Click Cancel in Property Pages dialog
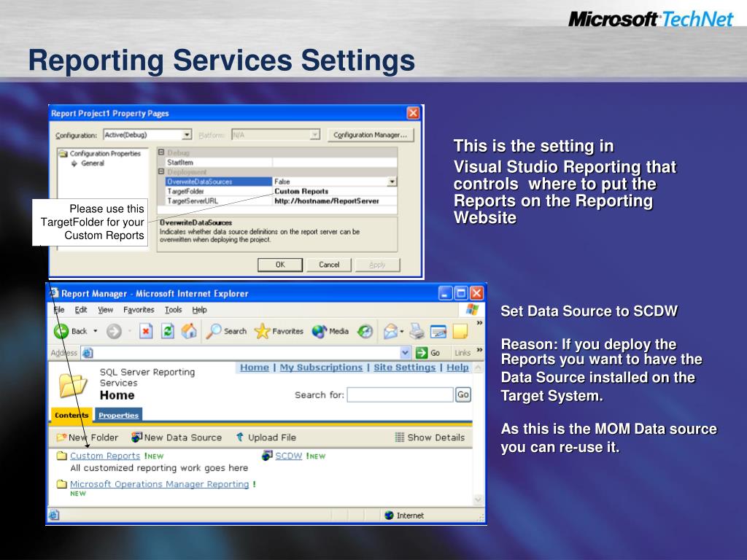Image resolution: width=747 pixels, height=560 pixels. pos(329,265)
